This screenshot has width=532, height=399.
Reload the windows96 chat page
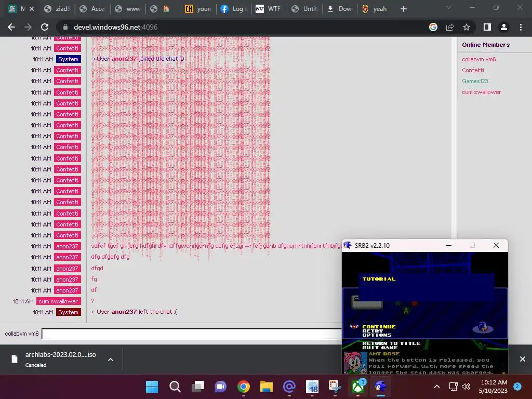tap(45, 27)
